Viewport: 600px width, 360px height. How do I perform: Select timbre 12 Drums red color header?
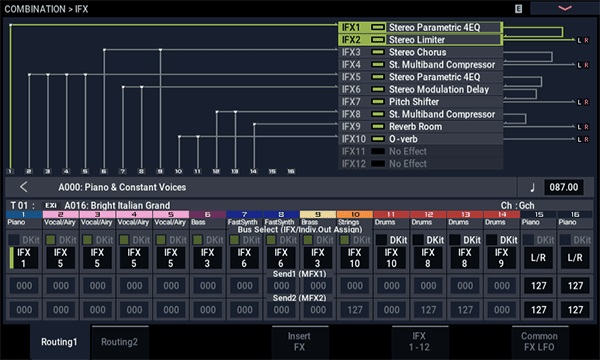(428, 215)
